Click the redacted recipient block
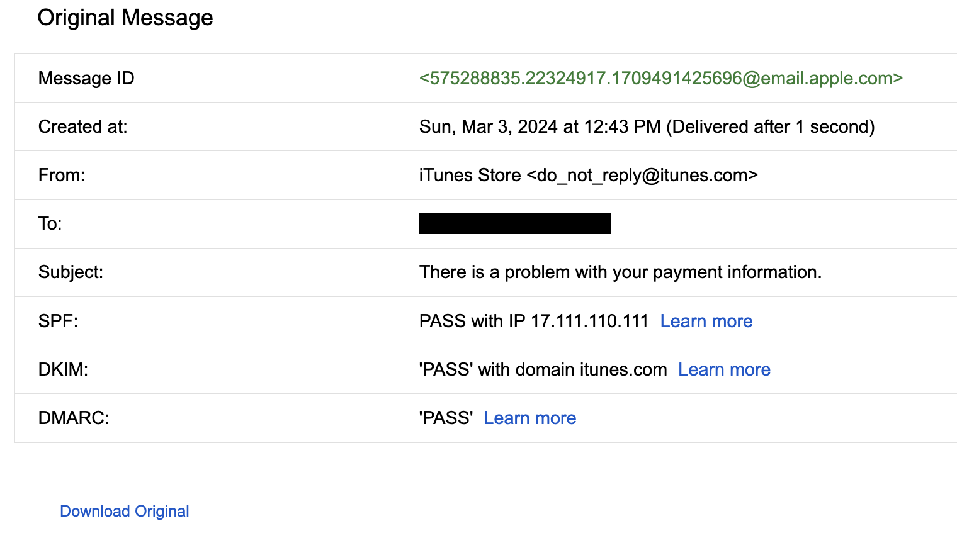The width and height of the screenshot is (957, 560). click(515, 223)
